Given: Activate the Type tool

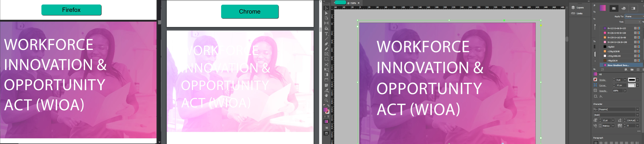Looking at the screenshot, I should tap(326, 34).
